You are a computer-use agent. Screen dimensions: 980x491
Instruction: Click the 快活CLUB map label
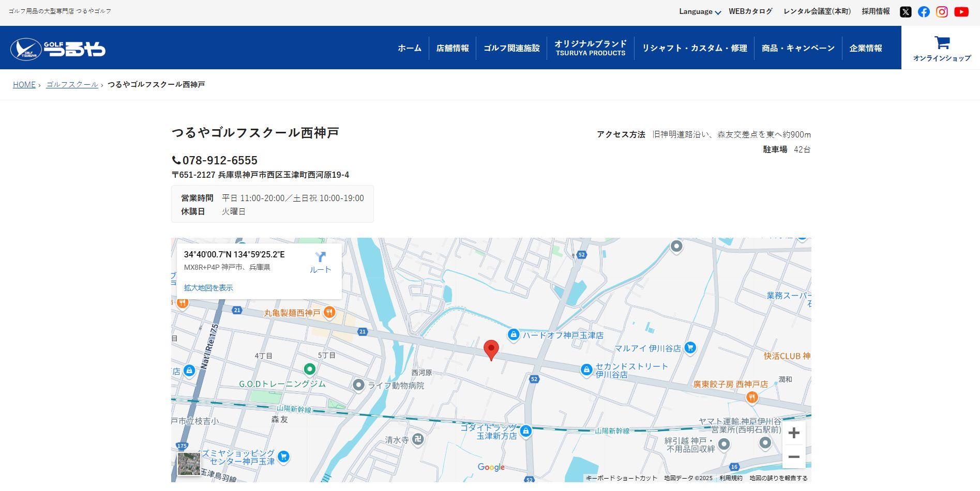[787, 356]
